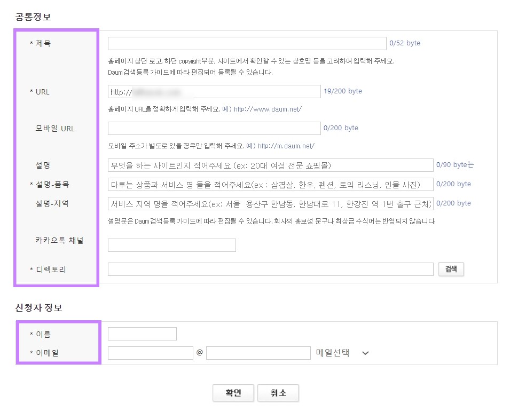This screenshot has height=420, width=518.
Task: Select the email ID input before @
Action: 150,353
